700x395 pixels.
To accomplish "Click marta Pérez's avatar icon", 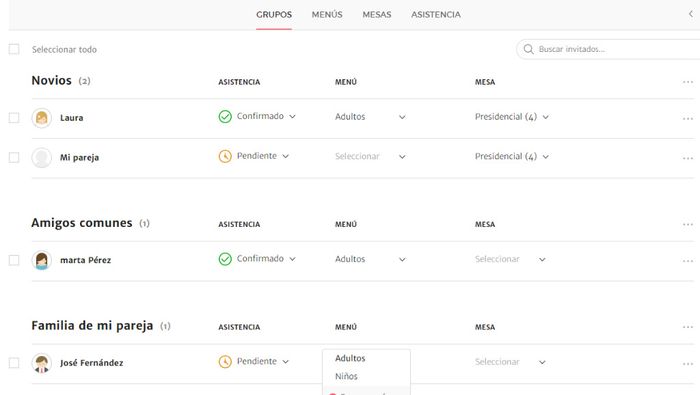I will pyautogui.click(x=42, y=260).
